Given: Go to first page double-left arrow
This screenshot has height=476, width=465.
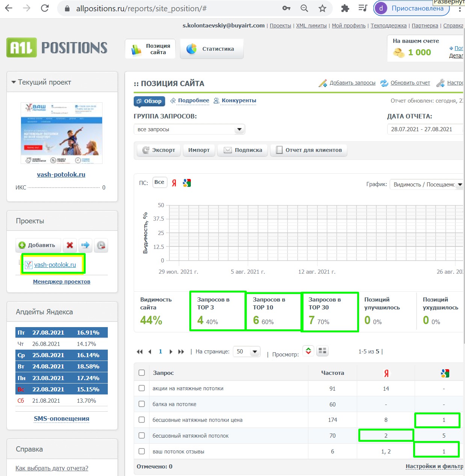Looking at the screenshot, I should pyautogui.click(x=140, y=352).
